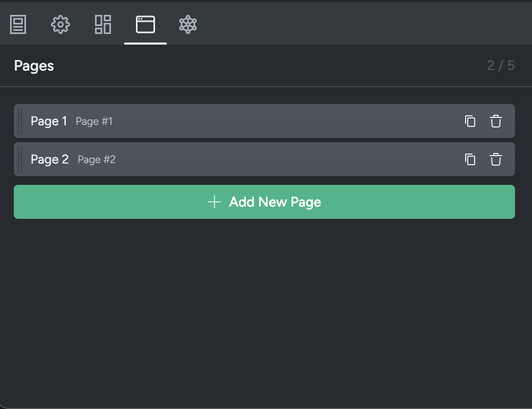Switch to the layout blocks tab
This screenshot has height=409, width=532.
103,24
